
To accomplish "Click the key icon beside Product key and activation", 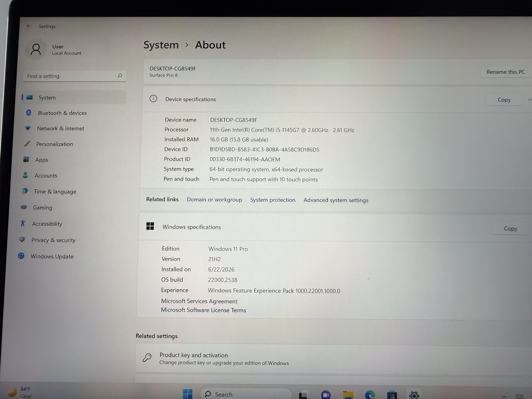I will click(147, 357).
